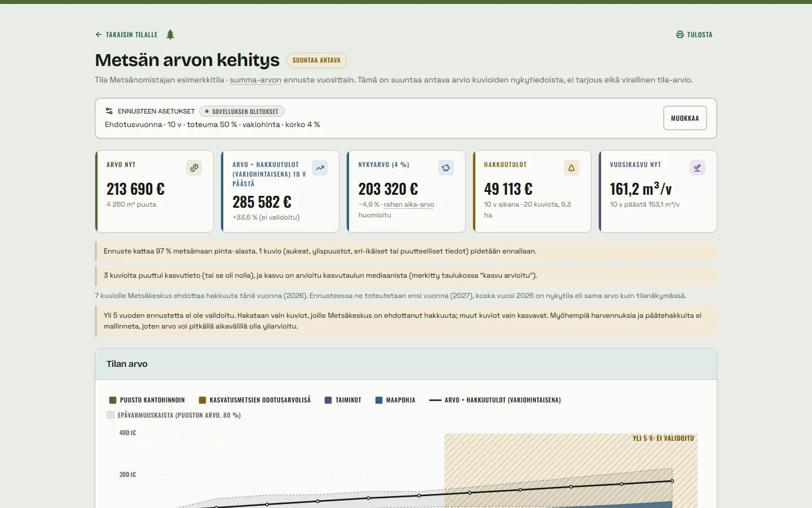This screenshot has height=508, width=812.
Task: Click the sprout icon on Vuosikasvu nyt card
Action: click(698, 168)
